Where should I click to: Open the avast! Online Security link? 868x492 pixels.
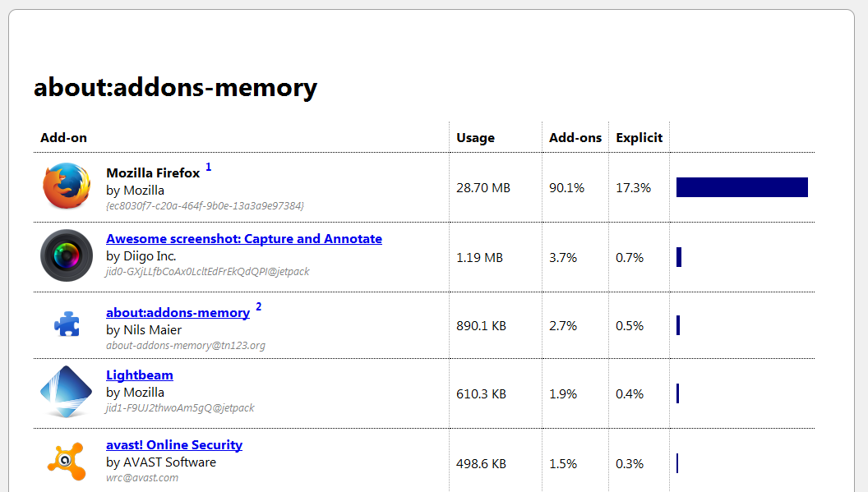click(174, 445)
